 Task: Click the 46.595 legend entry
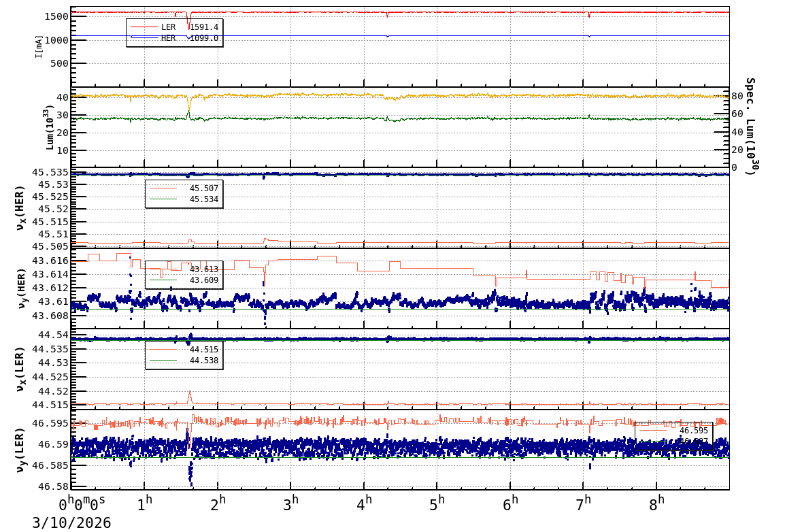673,430
